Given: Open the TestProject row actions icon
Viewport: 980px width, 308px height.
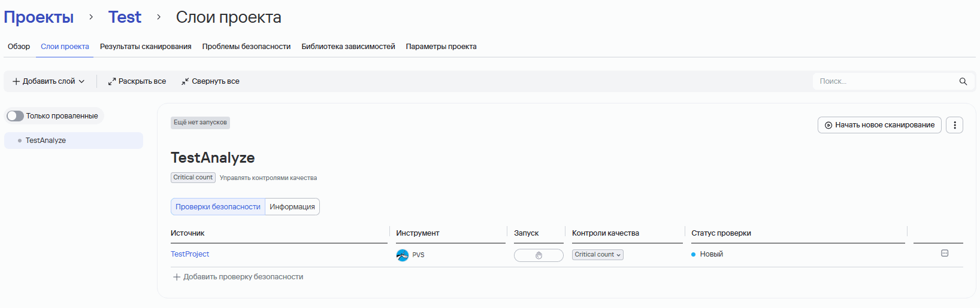Looking at the screenshot, I should click(x=945, y=254).
